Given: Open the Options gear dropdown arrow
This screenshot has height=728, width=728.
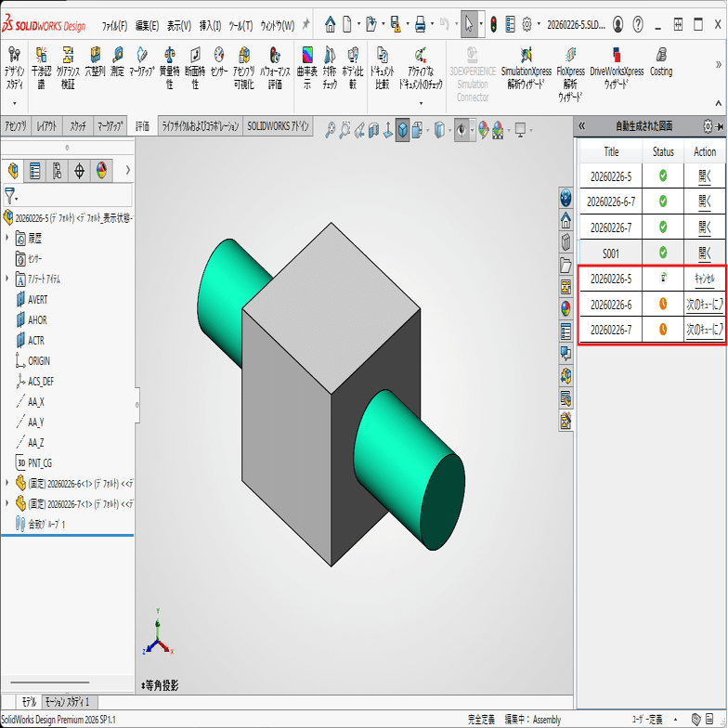Looking at the screenshot, I should click(539, 24).
